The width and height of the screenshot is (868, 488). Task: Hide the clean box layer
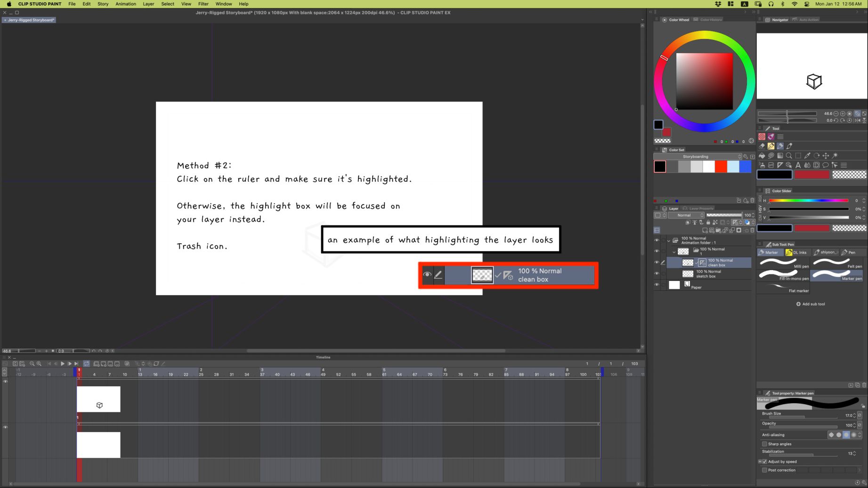click(657, 263)
